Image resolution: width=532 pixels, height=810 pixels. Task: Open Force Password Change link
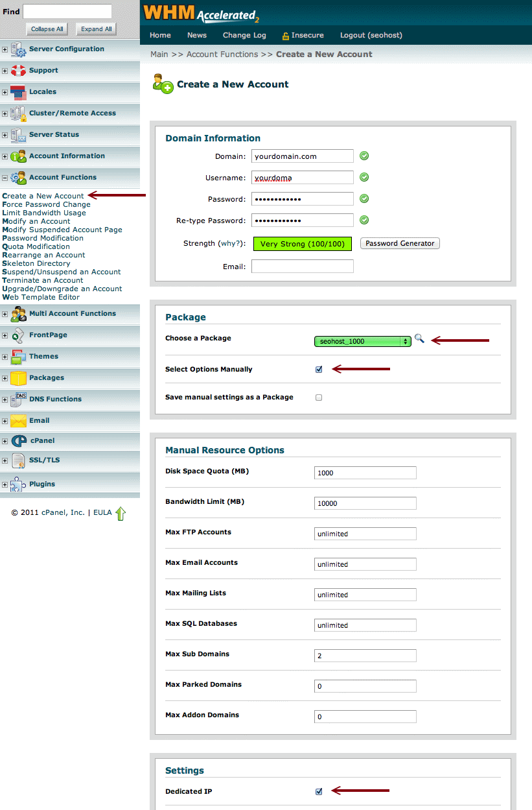[x=47, y=204]
